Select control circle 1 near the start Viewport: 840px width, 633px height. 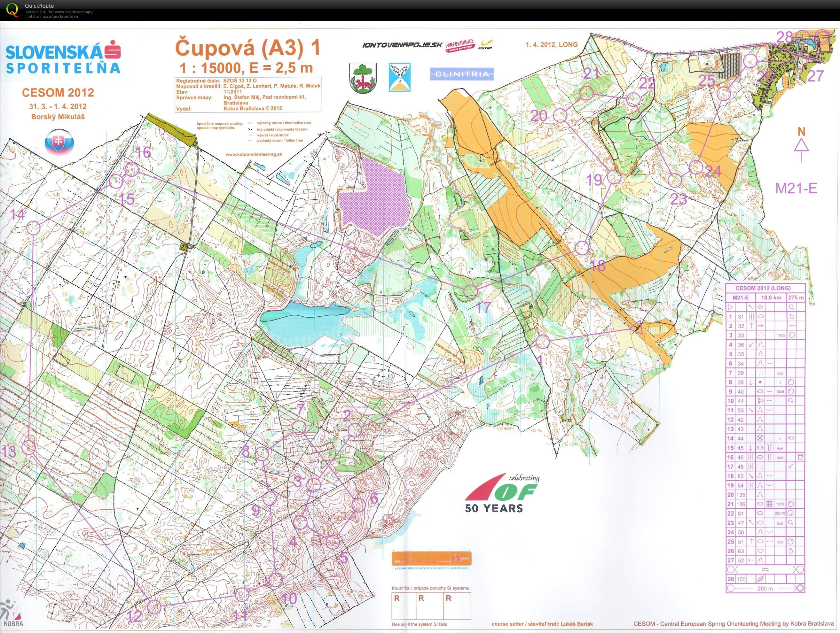[x=542, y=342]
